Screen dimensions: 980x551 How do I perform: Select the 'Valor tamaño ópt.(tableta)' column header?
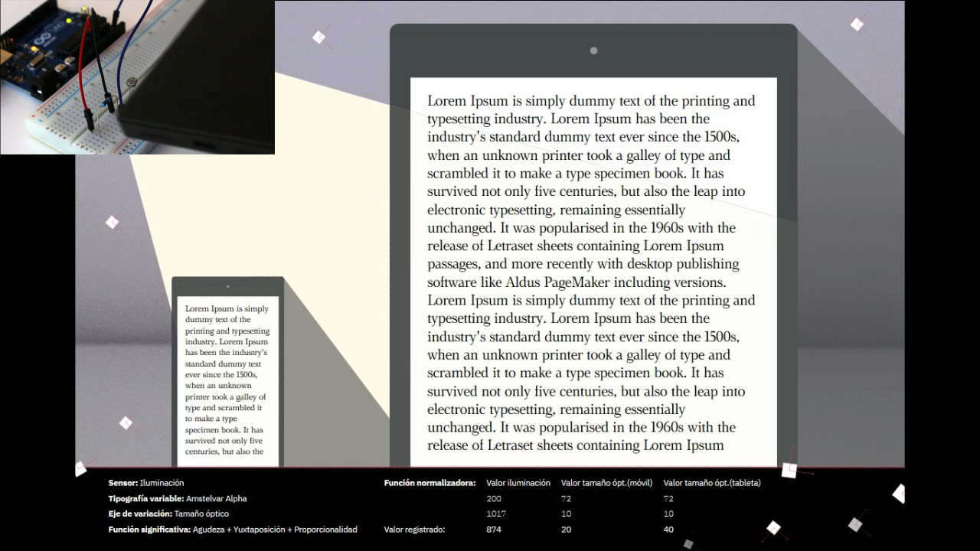tap(711, 483)
